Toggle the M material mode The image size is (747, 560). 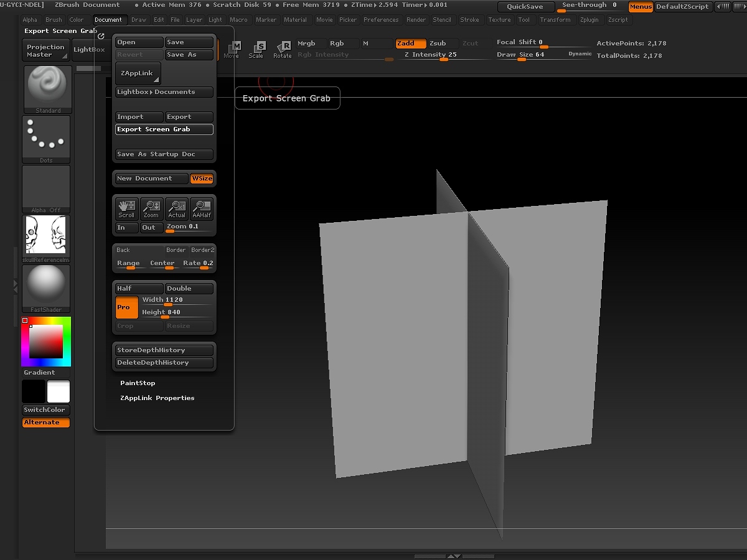coord(377,44)
